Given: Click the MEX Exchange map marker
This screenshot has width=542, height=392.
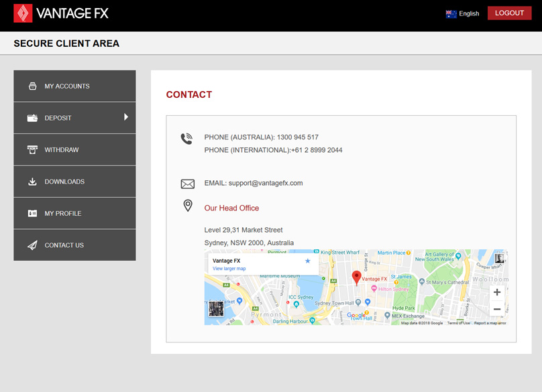Looking at the screenshot, I should point(387,315).
